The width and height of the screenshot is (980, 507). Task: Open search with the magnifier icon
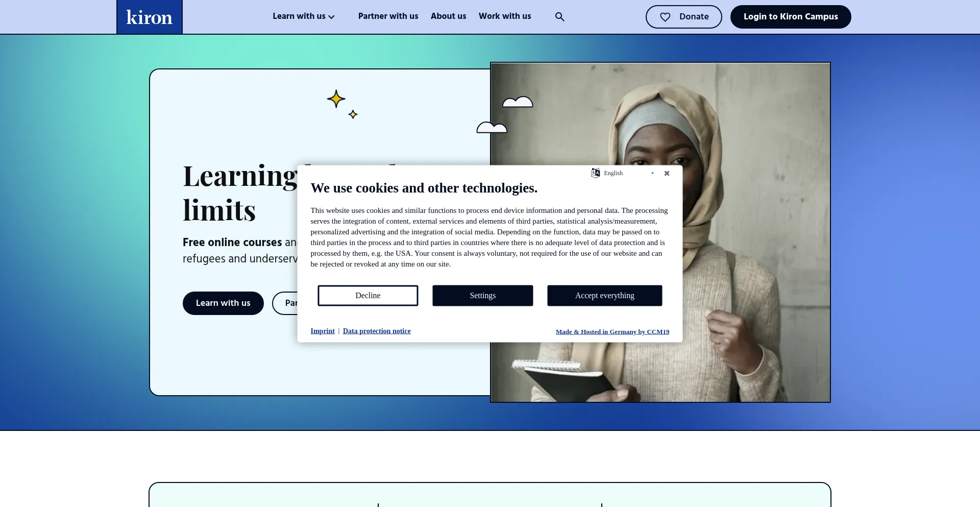559,17
